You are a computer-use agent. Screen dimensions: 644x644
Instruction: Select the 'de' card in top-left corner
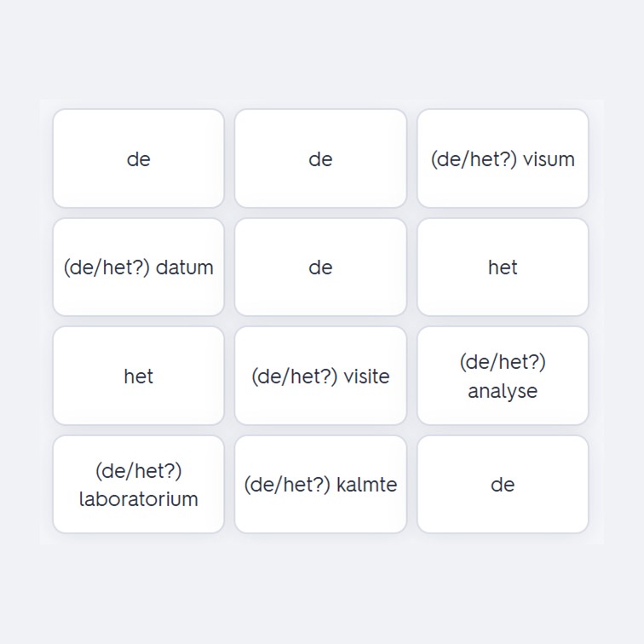[x=138, y=158]
